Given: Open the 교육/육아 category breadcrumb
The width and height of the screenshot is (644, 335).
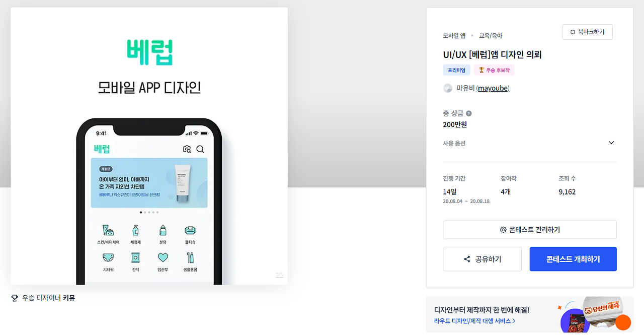Looking at the screenshot, I should (491, 36).
